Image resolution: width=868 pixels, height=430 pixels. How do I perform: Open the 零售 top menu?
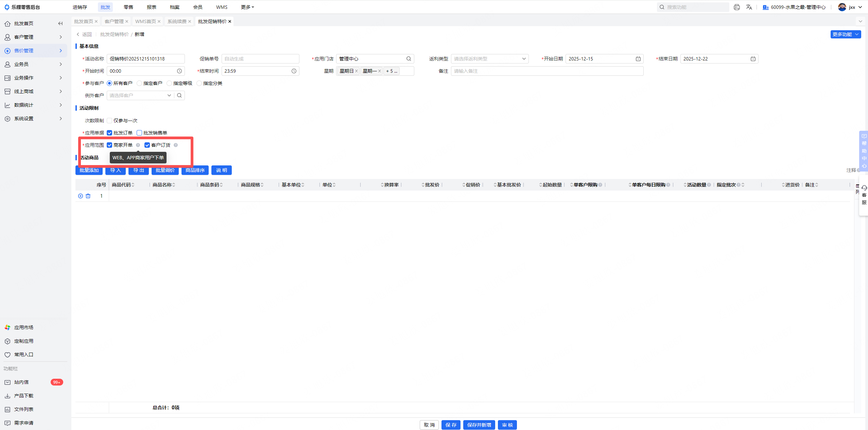(128, 7)
